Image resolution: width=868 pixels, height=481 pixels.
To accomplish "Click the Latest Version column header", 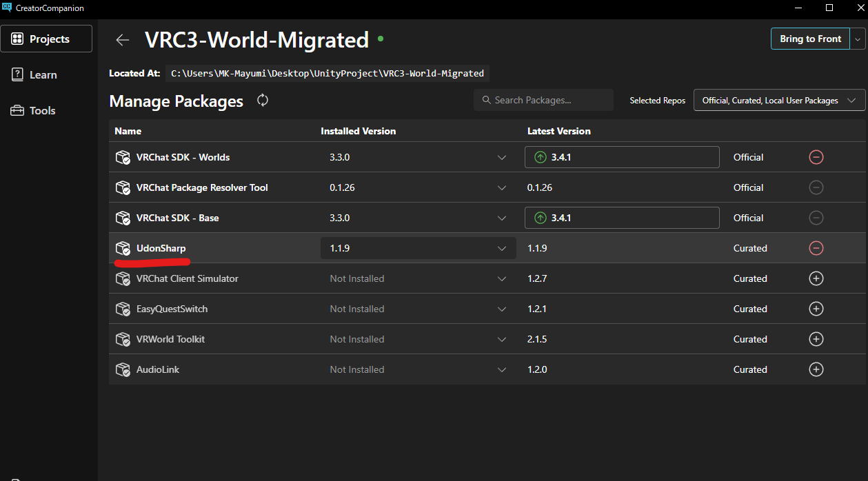I will tap(559, 131).
